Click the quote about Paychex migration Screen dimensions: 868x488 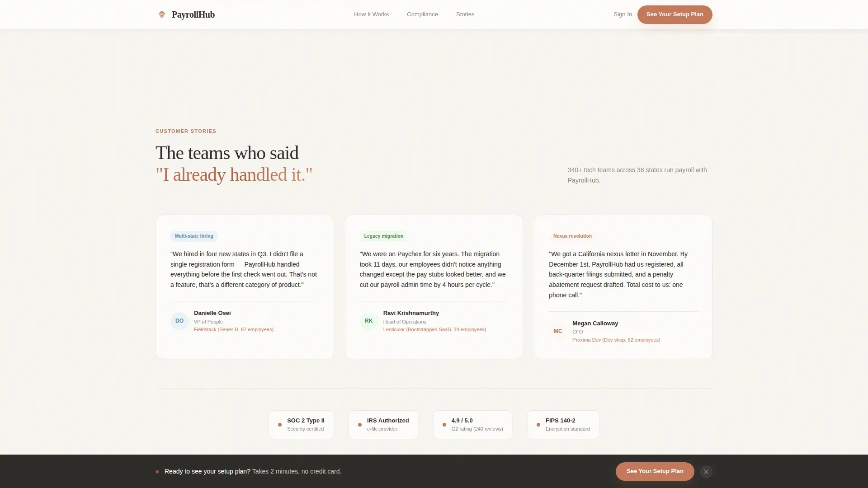click(x=433, y=269)
